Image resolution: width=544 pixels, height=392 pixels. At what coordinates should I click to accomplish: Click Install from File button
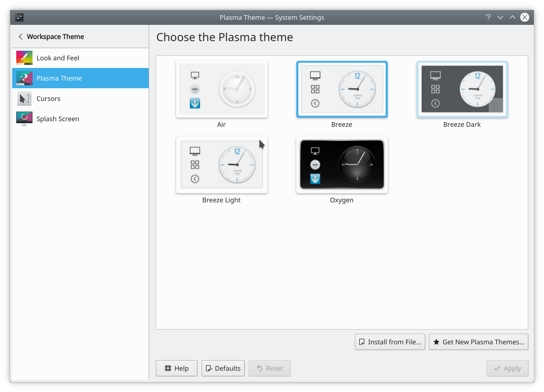[390, 342]
